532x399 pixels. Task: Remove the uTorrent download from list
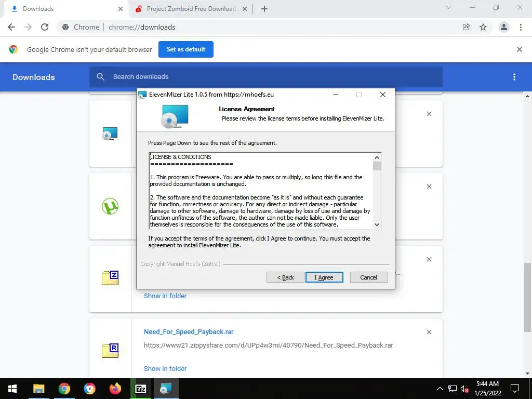(429, 187)
